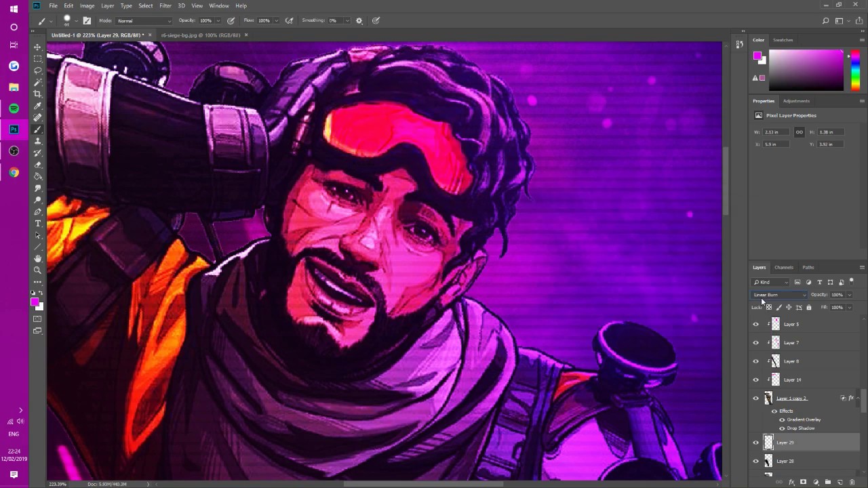The height and width of the screenshot is (488, 868).
Task: Click the magenta foreground color swatch in toolbar
Action: (x=34, y=302)
